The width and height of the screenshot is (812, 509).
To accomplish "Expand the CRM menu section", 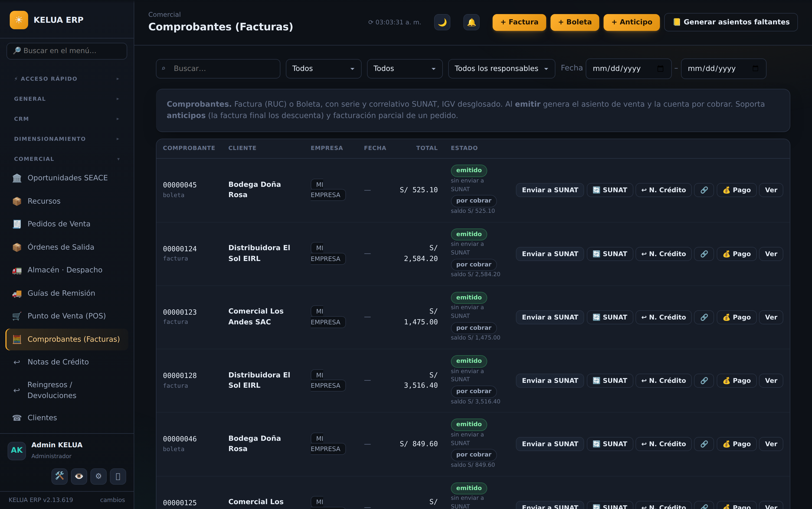I will (67, 119).
